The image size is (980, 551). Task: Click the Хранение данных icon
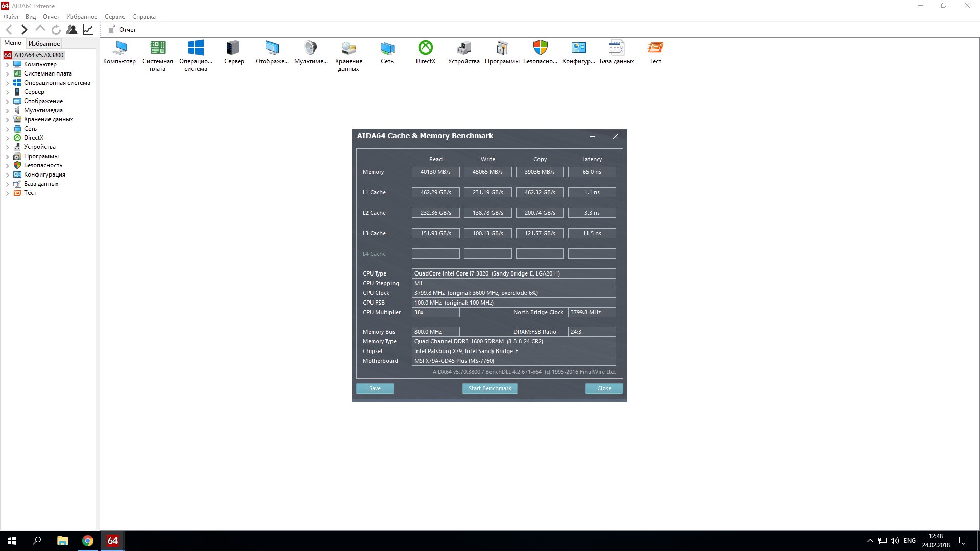click(x=349, y=48)
